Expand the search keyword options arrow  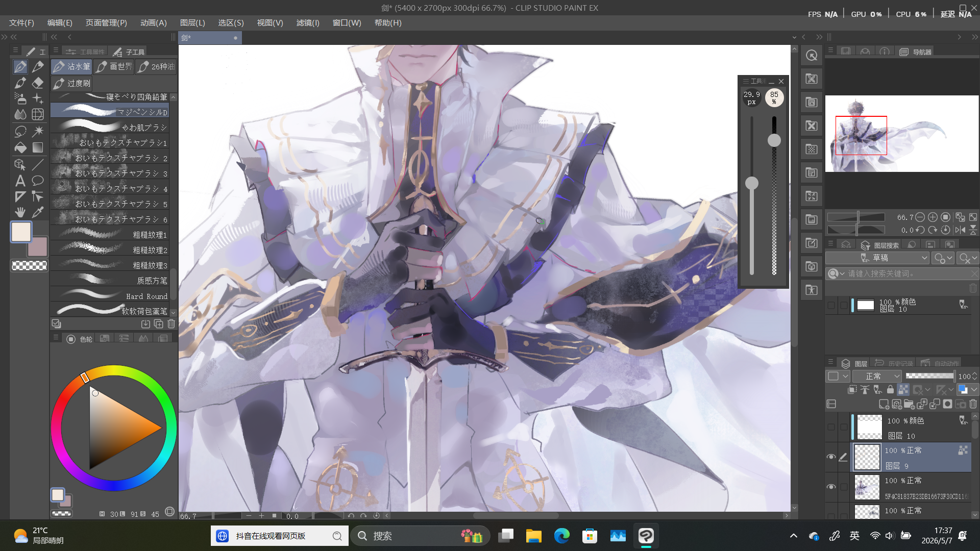pyautogui.click(x=842, y=274)
